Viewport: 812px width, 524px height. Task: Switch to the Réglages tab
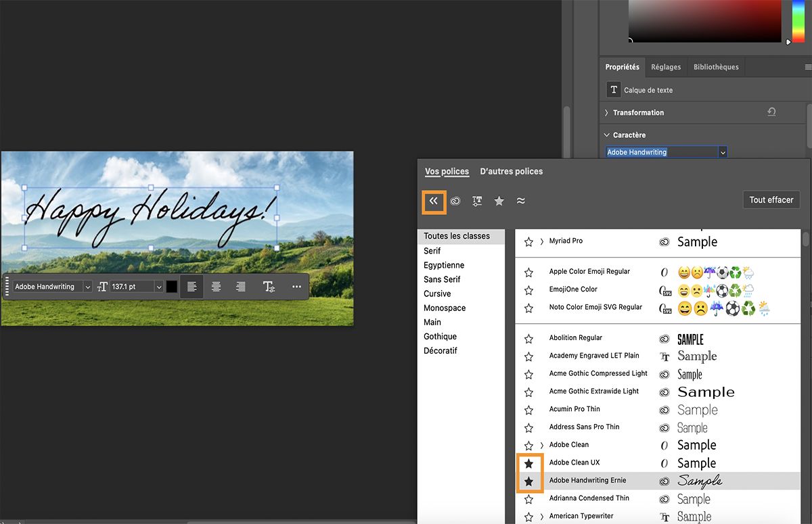pyautogui.click(x=666, y=66)
